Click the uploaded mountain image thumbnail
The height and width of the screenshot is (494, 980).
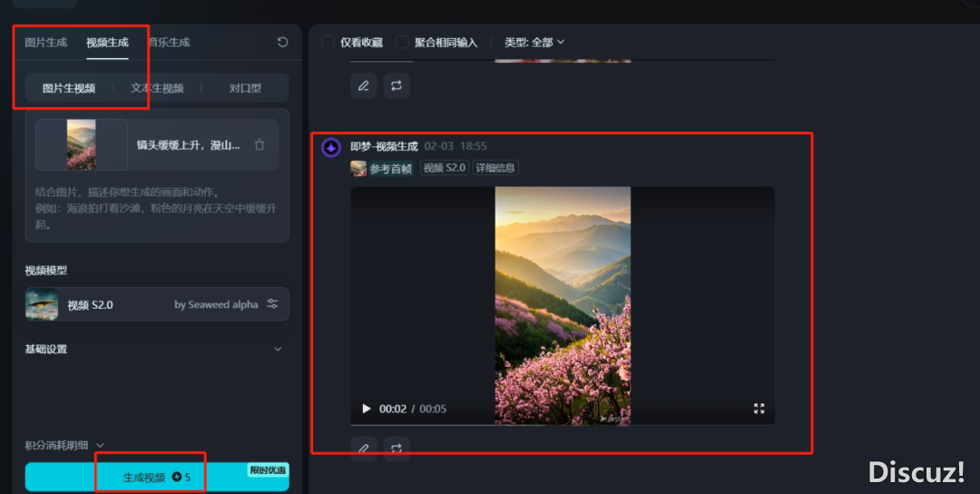click(x=82, y=144)
